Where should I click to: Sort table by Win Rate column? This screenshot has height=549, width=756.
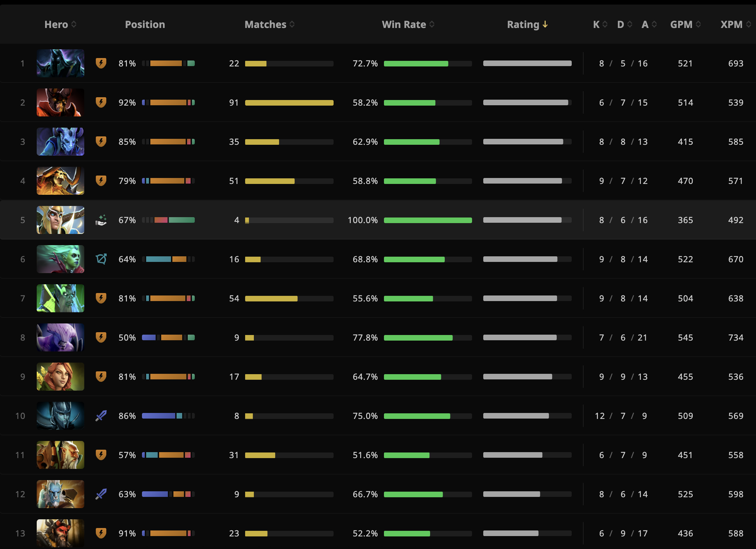tap(408, 24)
